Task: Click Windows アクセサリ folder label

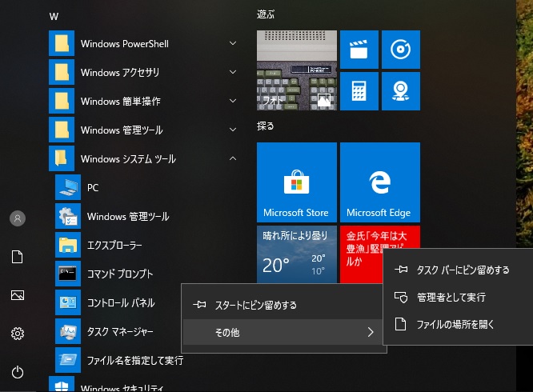Action: point(120,72)
